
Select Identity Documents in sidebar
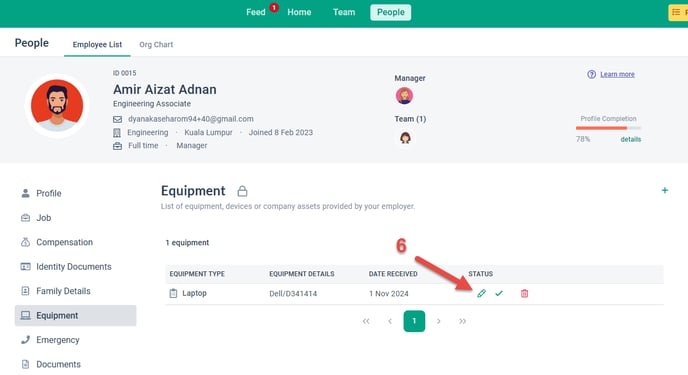pyautogui.click(x=74, y=267)
